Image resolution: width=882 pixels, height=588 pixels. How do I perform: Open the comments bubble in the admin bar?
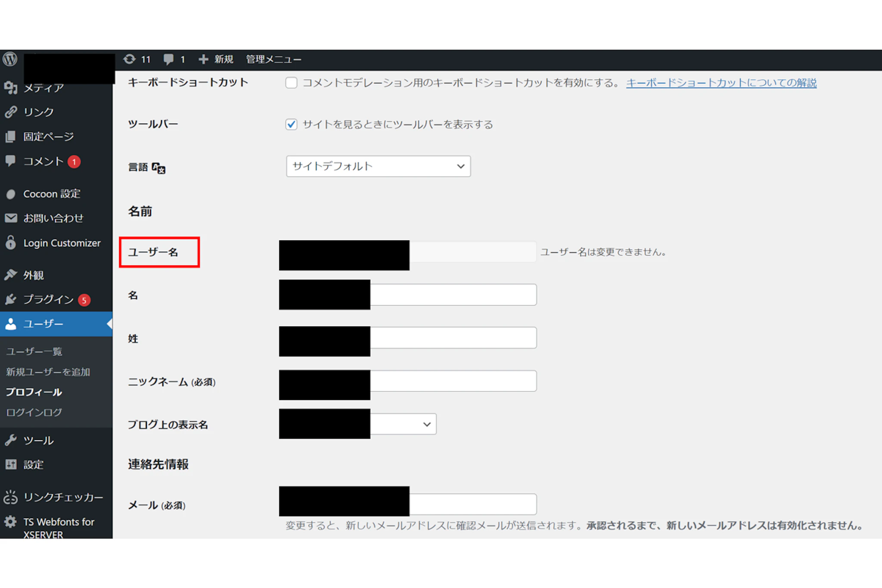tap(168, 59)
